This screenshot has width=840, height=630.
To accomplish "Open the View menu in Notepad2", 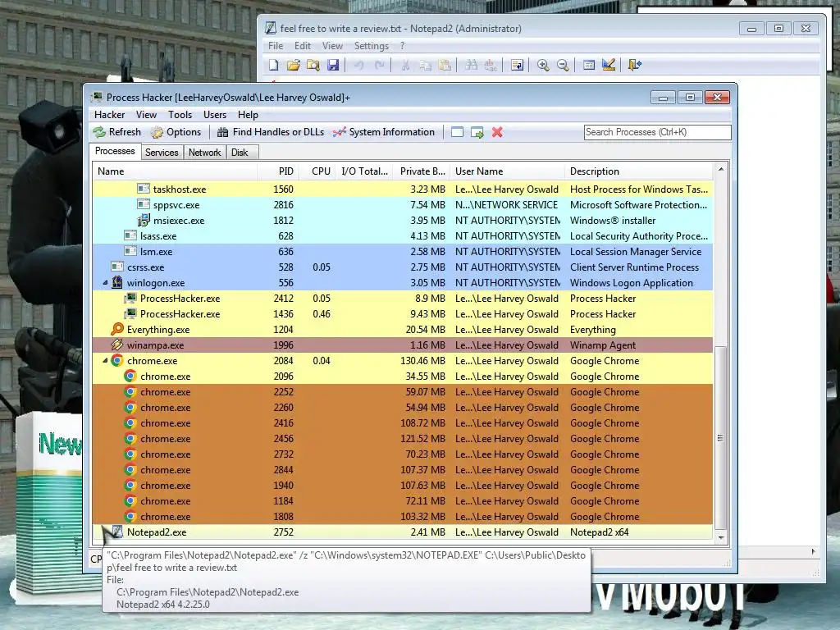I will 332,46.
